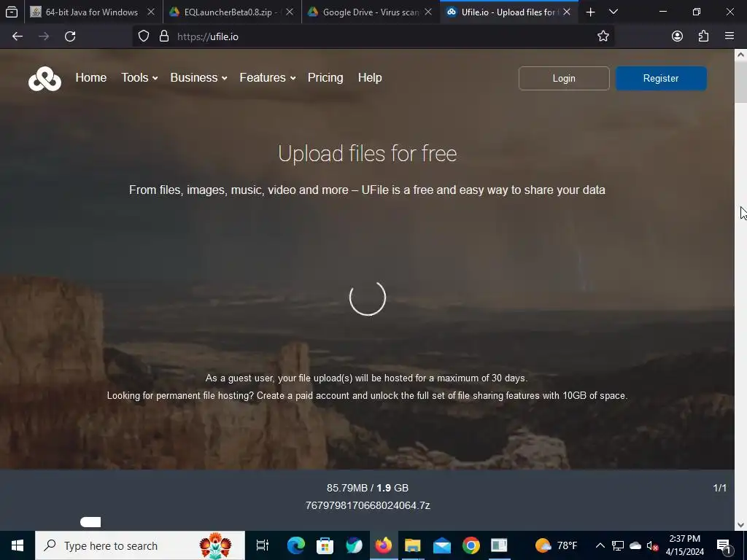Image resolution: width=747 pixels, height=560 pixels.
Task: Close the EQLauncherBeta0.8.zip tab
Action: click(x=290, y=12)
